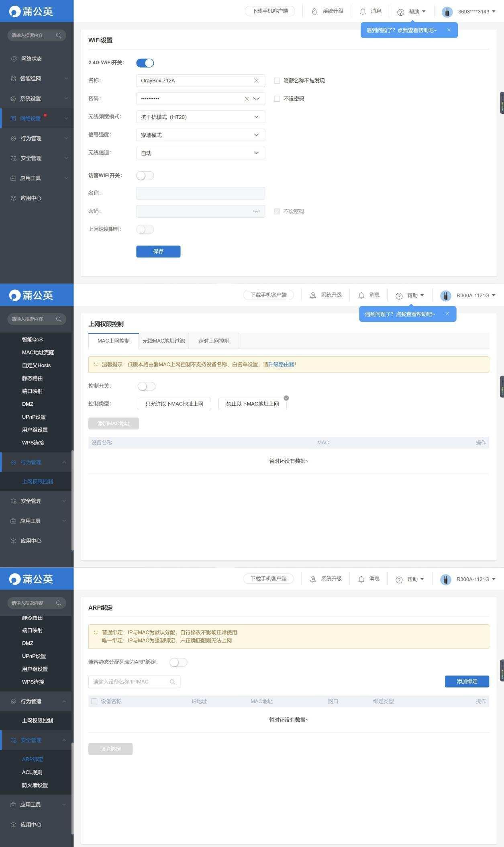Clear the OrayBox-712A WiFi name field
The image size is (504, 847).
click(x=256, y=81)
